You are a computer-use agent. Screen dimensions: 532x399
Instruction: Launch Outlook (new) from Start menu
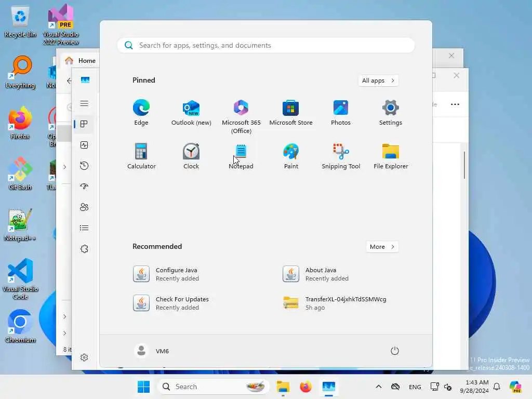tap(191, 113)
